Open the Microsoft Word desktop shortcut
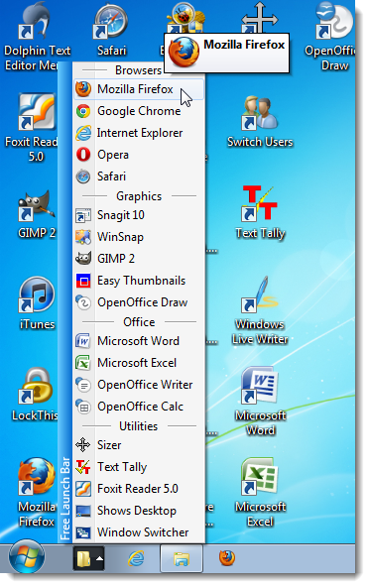This screenshot has width=370, height=588. pos(260,402)
